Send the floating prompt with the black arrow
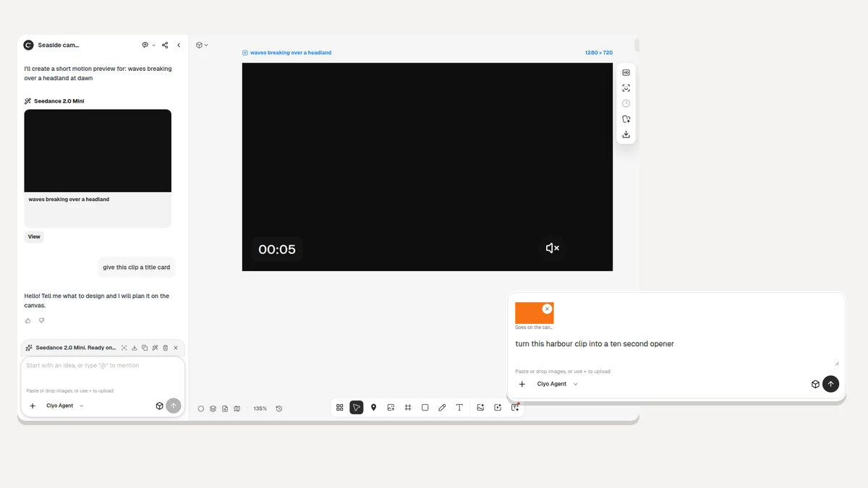 pos(830,384)
